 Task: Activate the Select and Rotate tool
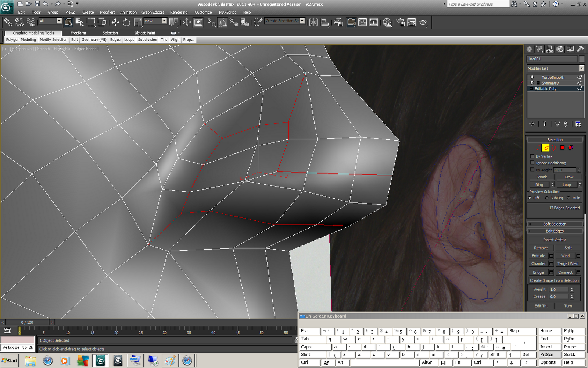click(x=126, y=22)
